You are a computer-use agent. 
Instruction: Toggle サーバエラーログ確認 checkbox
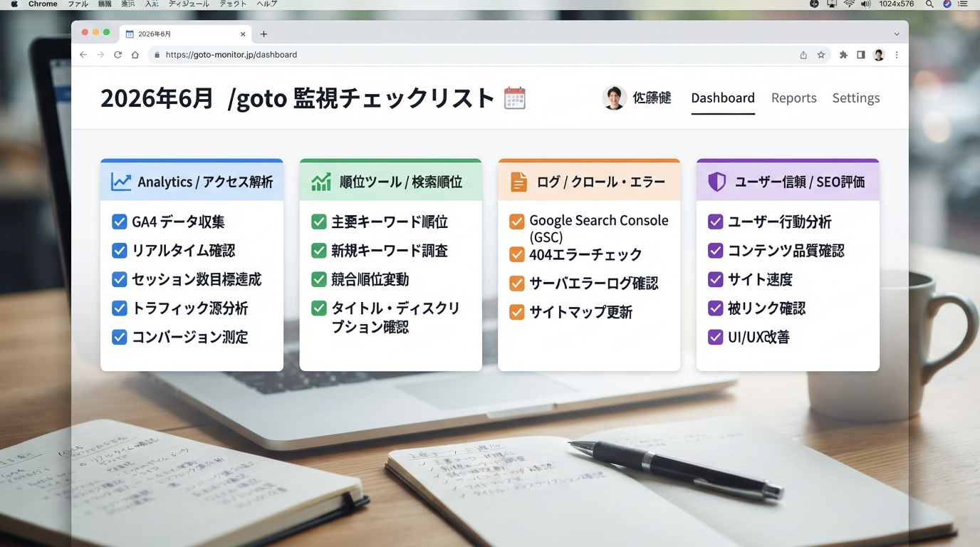517,283
